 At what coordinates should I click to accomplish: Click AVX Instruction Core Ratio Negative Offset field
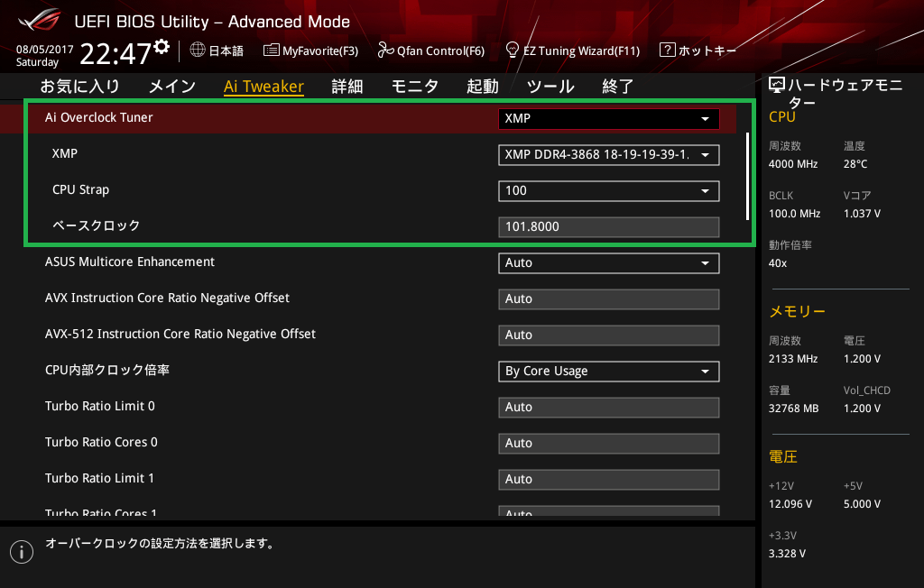[609, 299]
